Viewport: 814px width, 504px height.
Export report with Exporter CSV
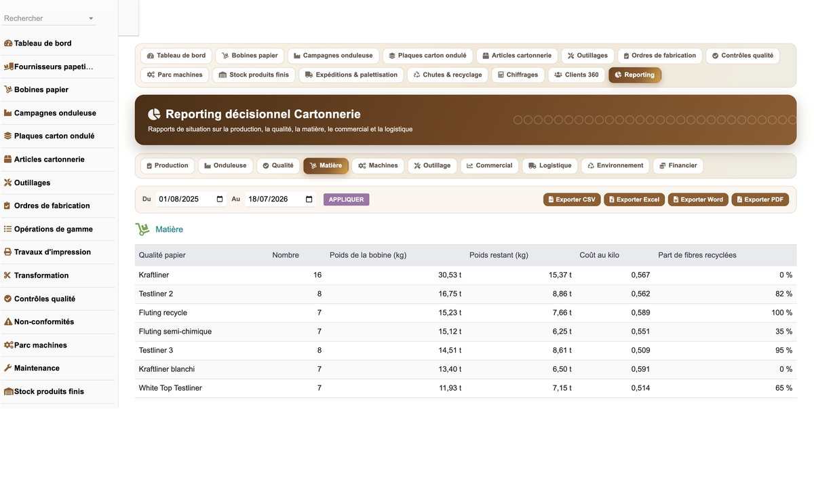pyautogui.click(x=572, y=199)
